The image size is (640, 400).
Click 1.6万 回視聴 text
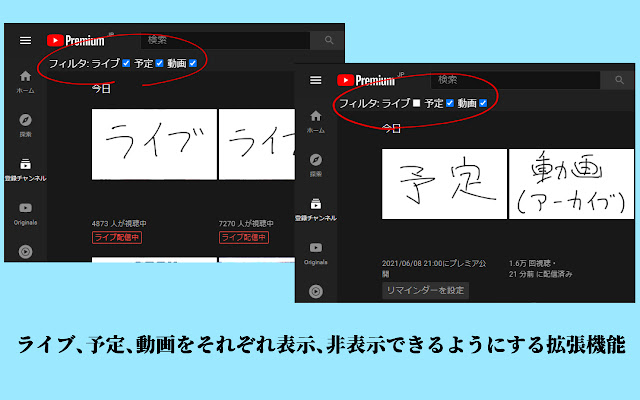tap(530, 264)
